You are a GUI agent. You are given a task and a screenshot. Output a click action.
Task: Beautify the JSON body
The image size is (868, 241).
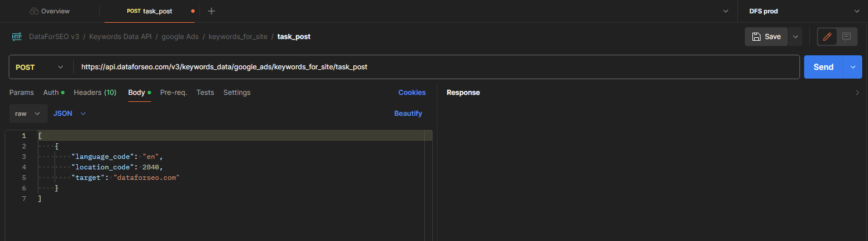point(408,114)
